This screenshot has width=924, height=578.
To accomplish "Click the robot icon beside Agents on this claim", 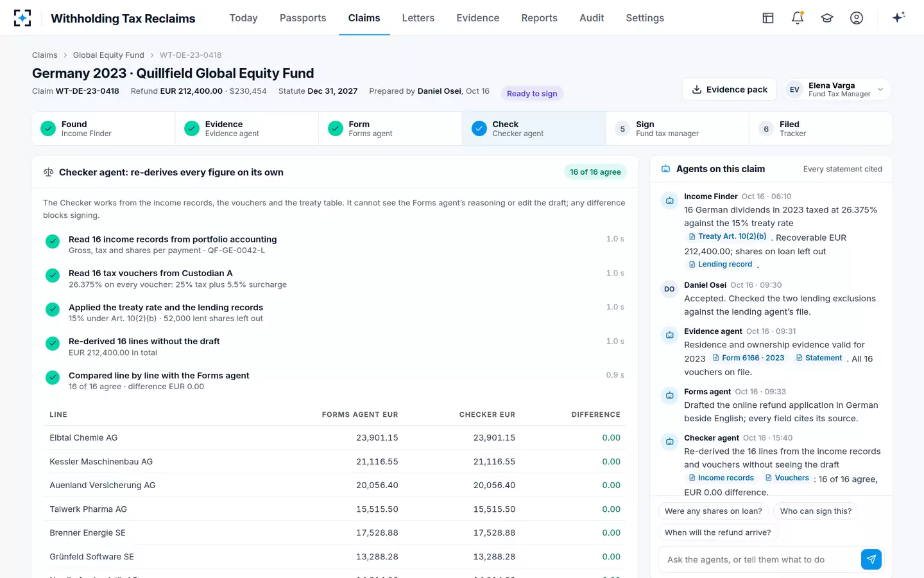I will tap(666, 169).
